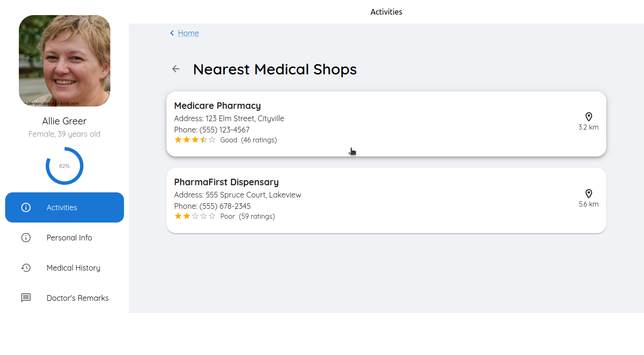Click Allie Greer's profile photo
The width and height of the screenshot is (644, 355).
coord(65,61)
